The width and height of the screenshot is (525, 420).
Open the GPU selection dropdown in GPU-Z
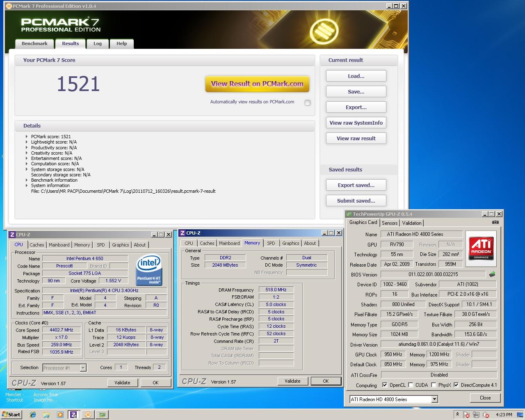pos(435,399)
